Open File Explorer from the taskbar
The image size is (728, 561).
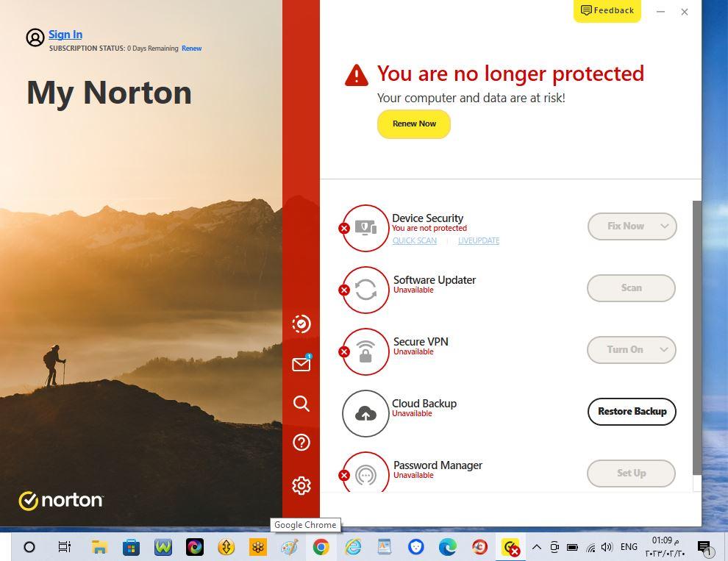click(x=99, y=547)
